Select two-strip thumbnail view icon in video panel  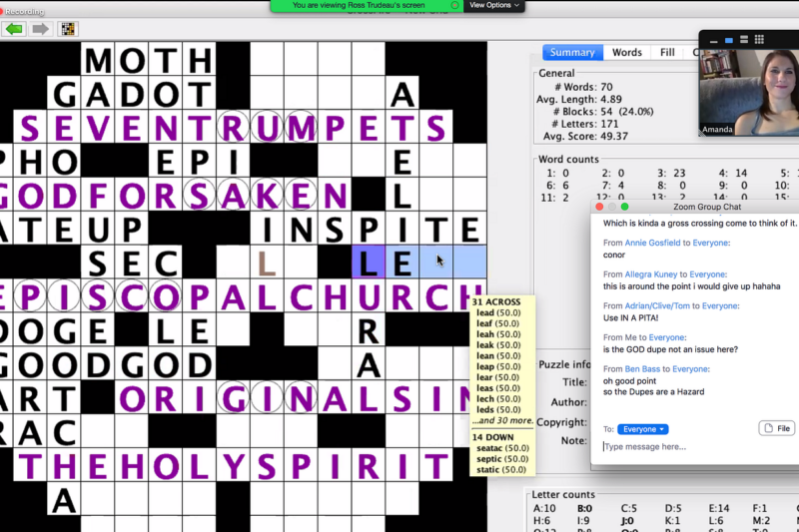744,39
